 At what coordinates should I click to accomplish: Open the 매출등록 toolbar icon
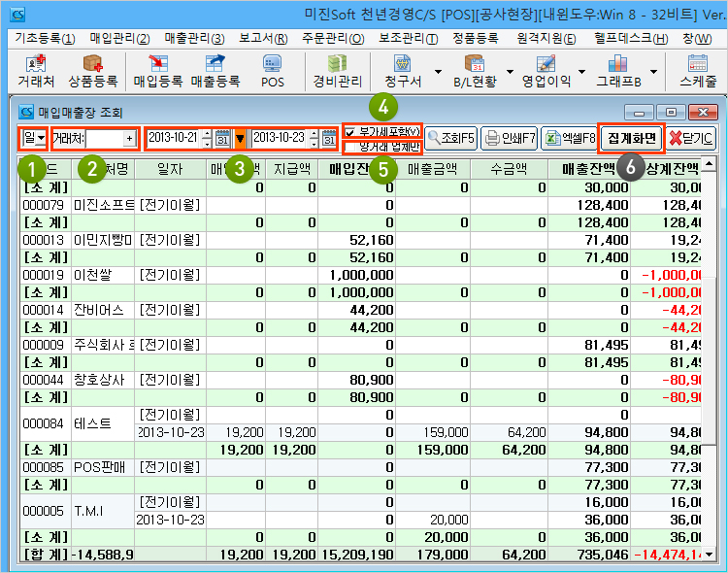215,71
